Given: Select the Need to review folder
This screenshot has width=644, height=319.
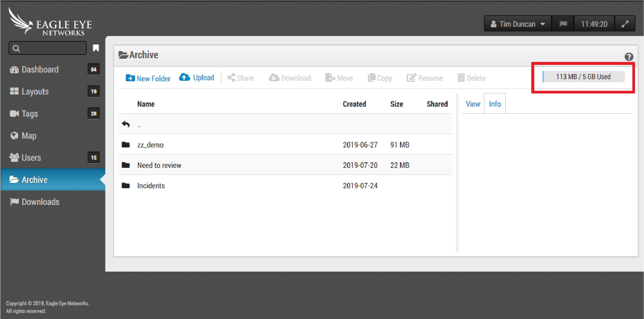Looking at the screenshot, I should 159,165.
